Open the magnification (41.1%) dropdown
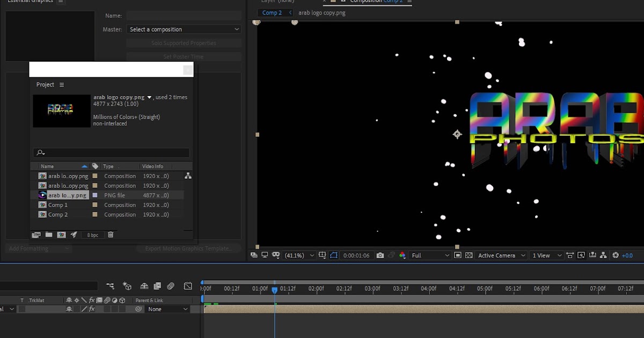Screen dimensions: 644x338 tap(299, 255)
